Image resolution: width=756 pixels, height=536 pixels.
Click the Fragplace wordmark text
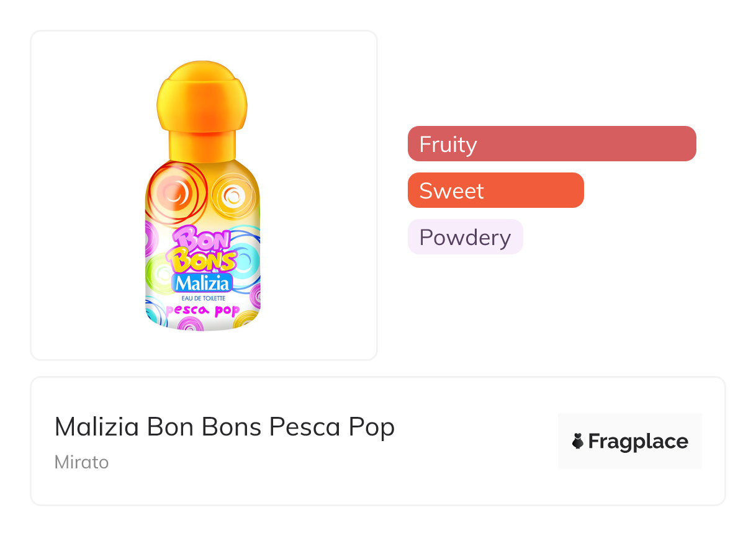[x=637, y=441]
